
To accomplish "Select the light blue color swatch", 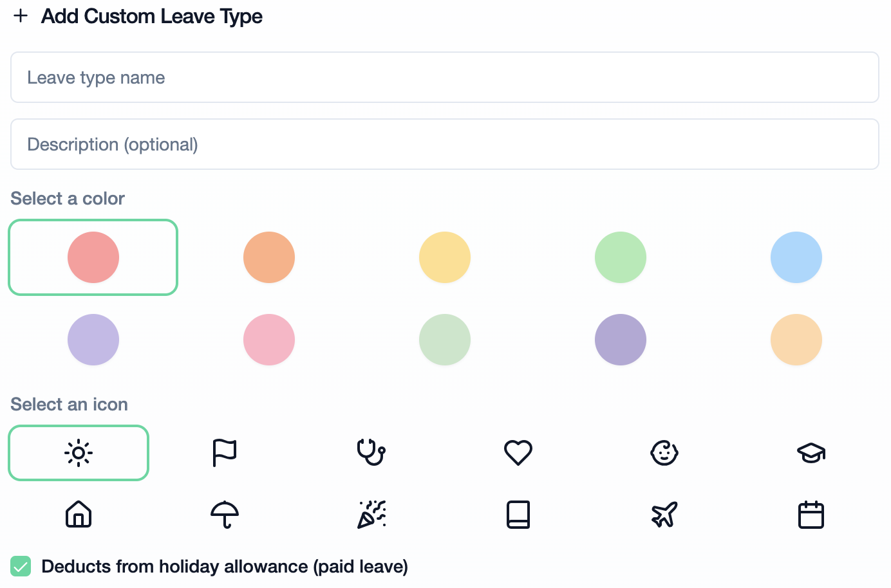I will [796, 257].
